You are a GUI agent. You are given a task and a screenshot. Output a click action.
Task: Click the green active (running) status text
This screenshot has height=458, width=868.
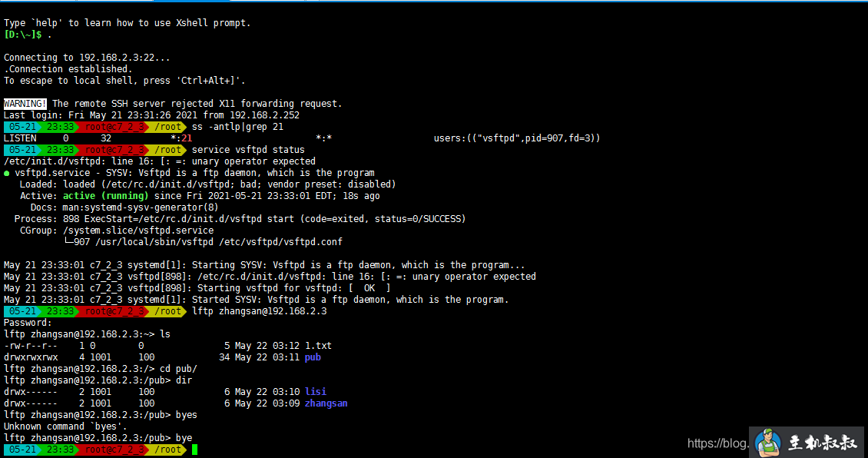(106, 196)
